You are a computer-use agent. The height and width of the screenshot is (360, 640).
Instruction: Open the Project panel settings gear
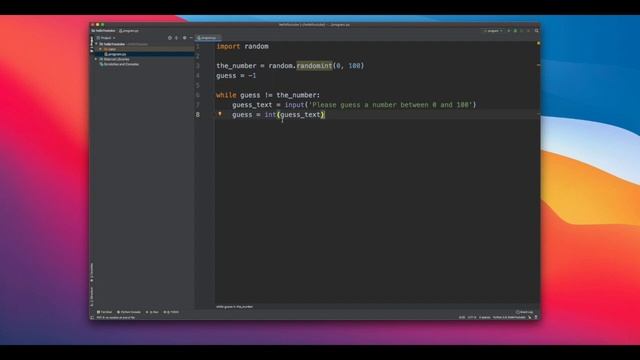(x=184, y=38)
